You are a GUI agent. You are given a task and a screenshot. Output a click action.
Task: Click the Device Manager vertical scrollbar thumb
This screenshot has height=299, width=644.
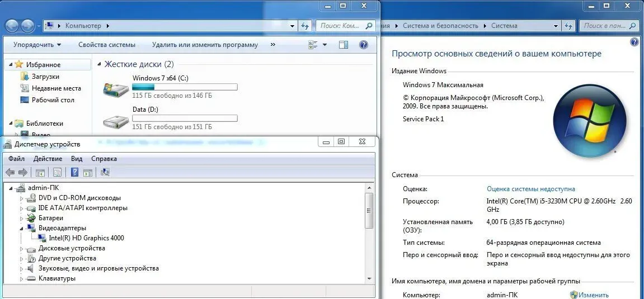tap(369, 210)
